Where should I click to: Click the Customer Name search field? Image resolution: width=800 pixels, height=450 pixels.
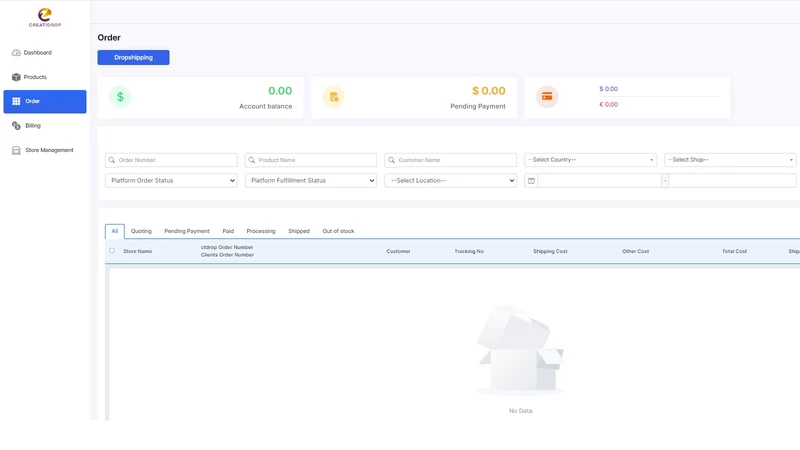pyautogui.click(x=451, y=160)
